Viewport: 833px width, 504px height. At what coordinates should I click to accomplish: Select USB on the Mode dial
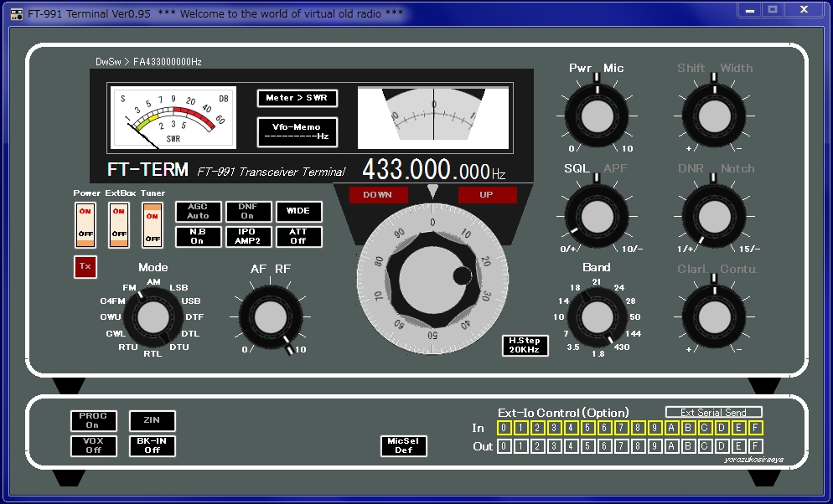click(x=191, y=301)
